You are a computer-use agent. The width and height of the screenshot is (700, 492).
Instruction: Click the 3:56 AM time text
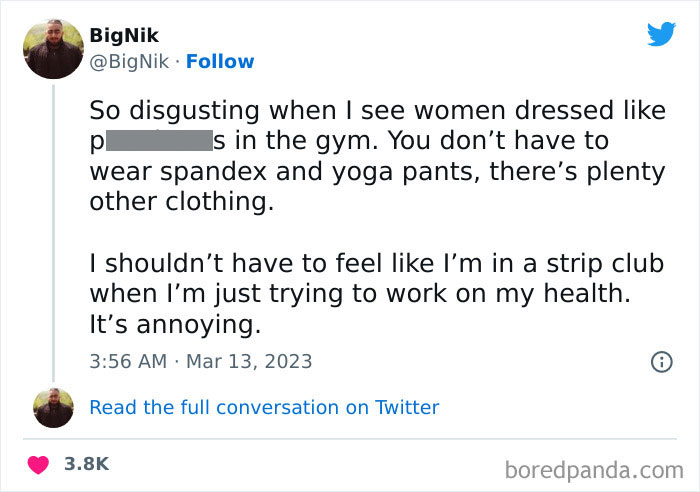click(x=128, y=361)
